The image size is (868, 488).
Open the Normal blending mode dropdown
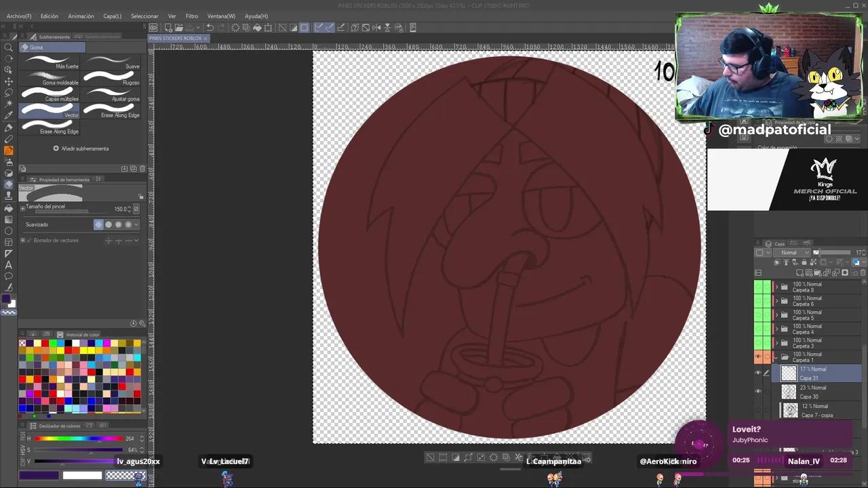[793, 253]
